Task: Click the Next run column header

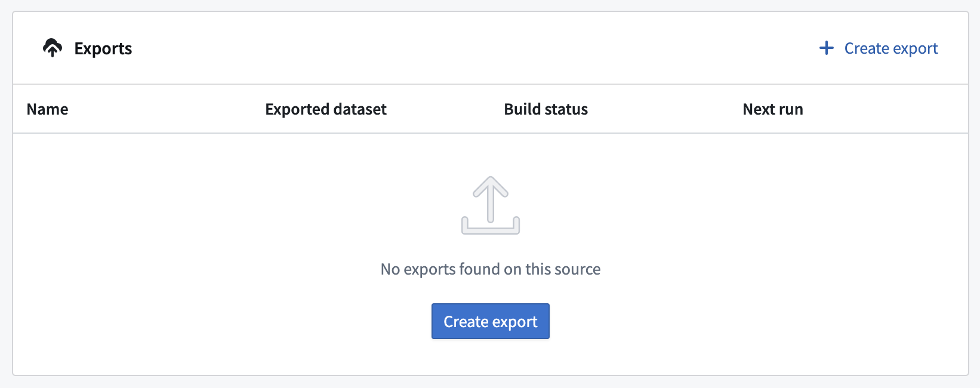Action: [x=773, y=109]
